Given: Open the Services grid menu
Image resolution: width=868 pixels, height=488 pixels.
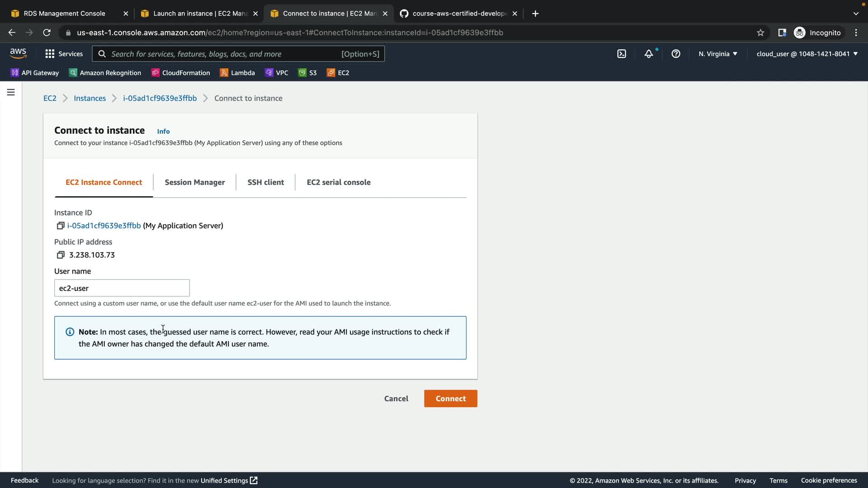Looking at the screenshot, I should click(x=64, y=54).
